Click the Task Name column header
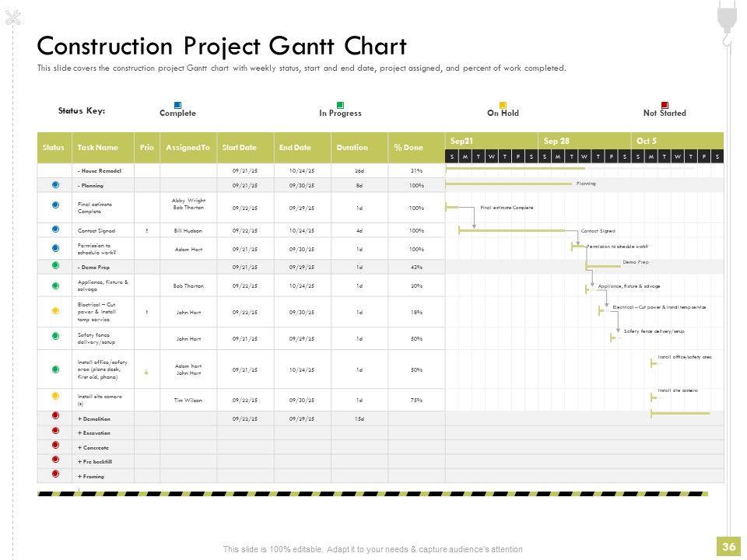The image size is (747, 560). (x=103, y=148)
